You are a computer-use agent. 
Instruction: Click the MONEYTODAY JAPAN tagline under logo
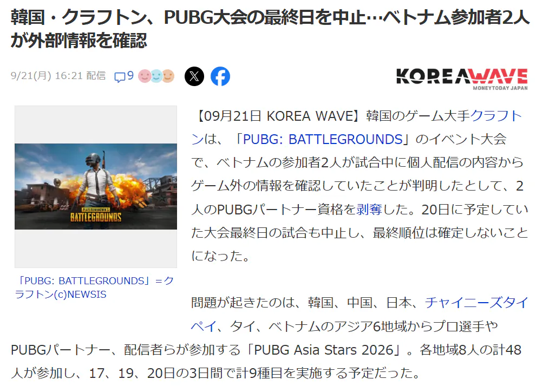[500, 88]
